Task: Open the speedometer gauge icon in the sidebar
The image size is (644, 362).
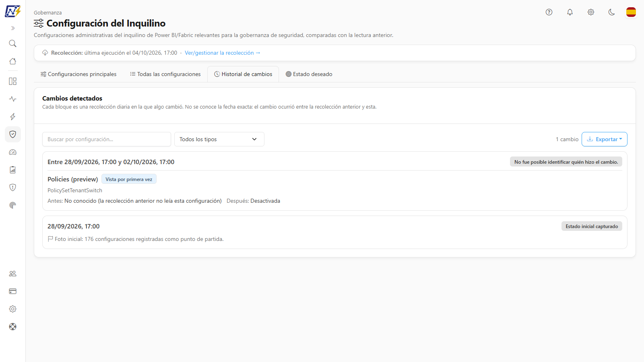Action: click(x=13, y=152)
